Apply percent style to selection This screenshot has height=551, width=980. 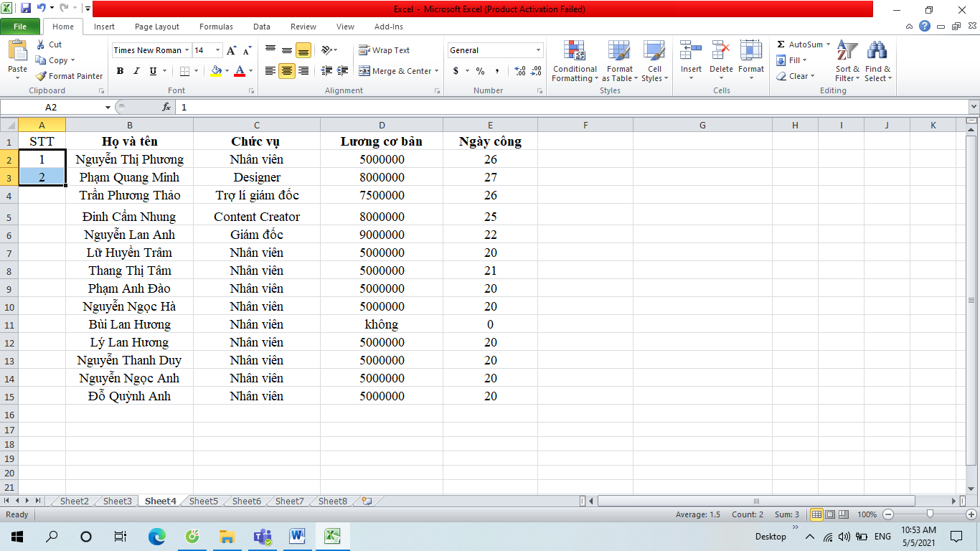click(x=480, y=71)
